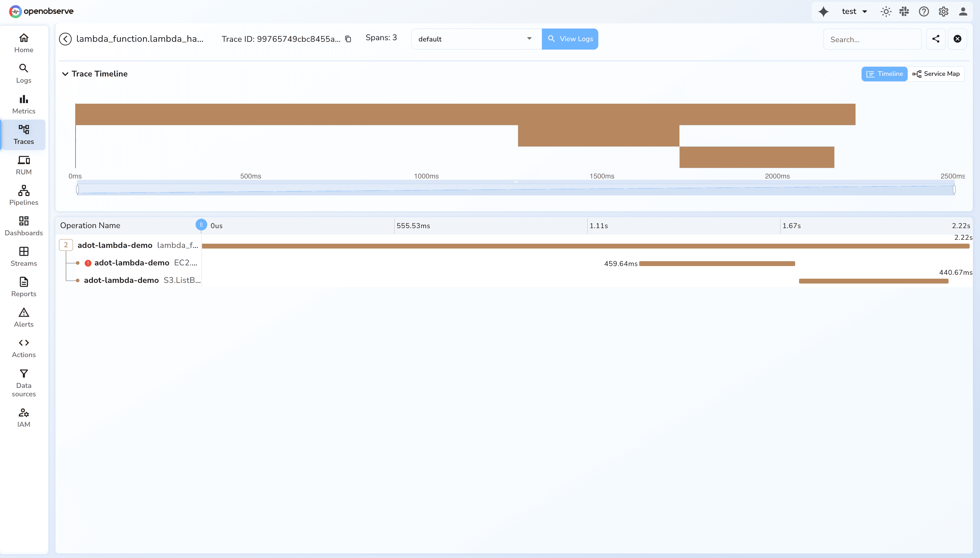980x558 pixels.
Task: Open the test organization selector
Action: (854, 11)
